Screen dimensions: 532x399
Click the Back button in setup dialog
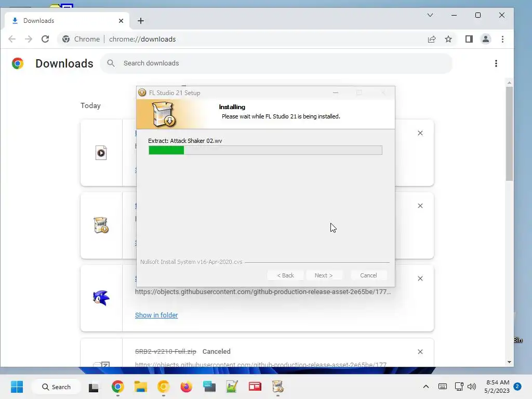click(x=285, y=275)
